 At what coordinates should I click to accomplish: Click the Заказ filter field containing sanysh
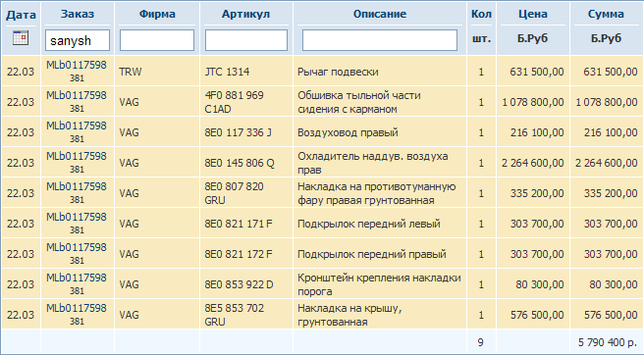78,40
